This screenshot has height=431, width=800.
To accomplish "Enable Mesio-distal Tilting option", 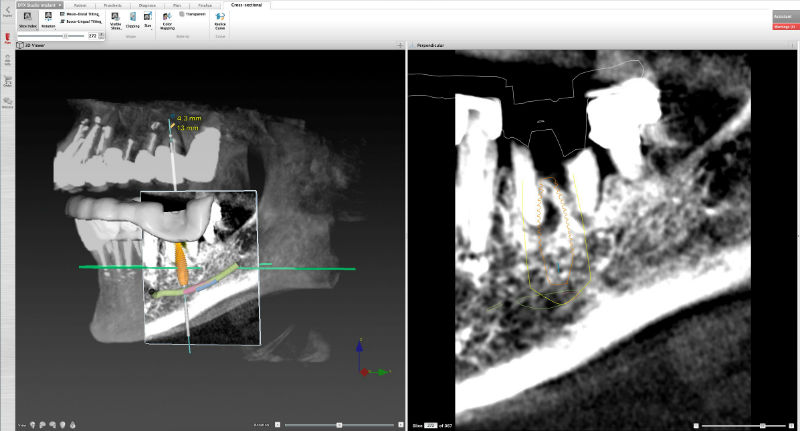I will click(x=78, y=14).
